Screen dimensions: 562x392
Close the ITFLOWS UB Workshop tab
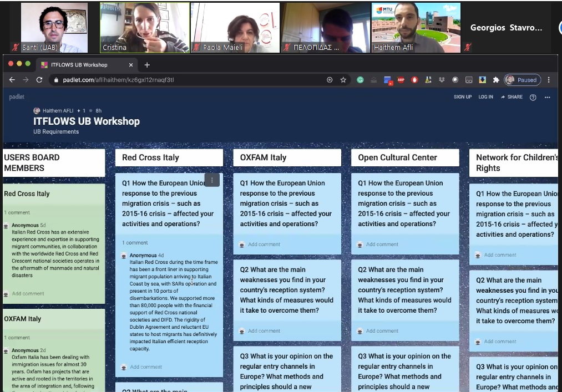[131, 65]
